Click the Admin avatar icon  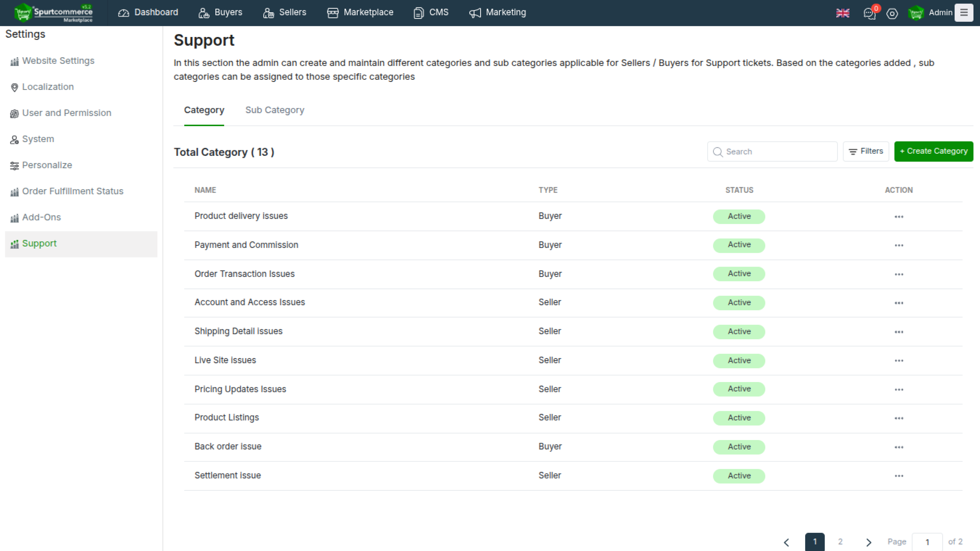click(x=916, y=13)
